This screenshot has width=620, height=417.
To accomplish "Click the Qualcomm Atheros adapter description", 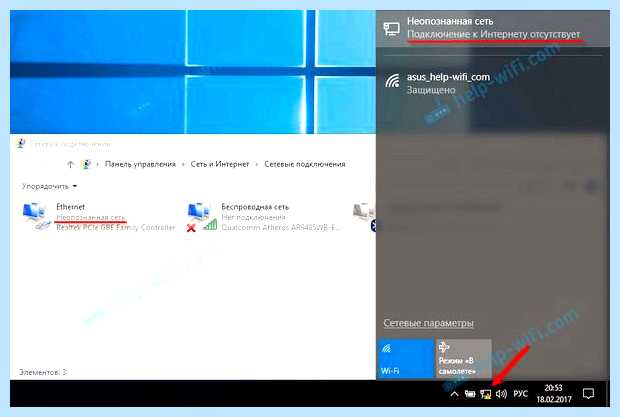I will (x=280, y=228).
